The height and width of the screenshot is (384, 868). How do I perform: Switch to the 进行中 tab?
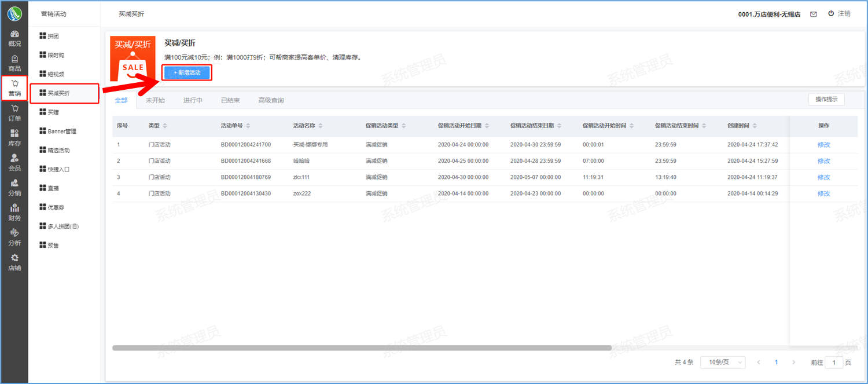[193, 100]
